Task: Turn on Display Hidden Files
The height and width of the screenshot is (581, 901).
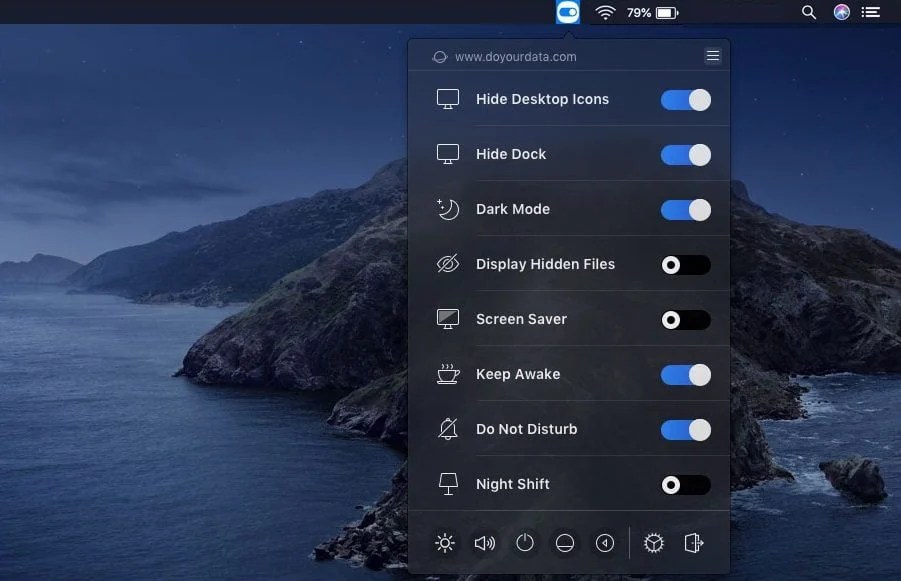Action: [685, 264]
